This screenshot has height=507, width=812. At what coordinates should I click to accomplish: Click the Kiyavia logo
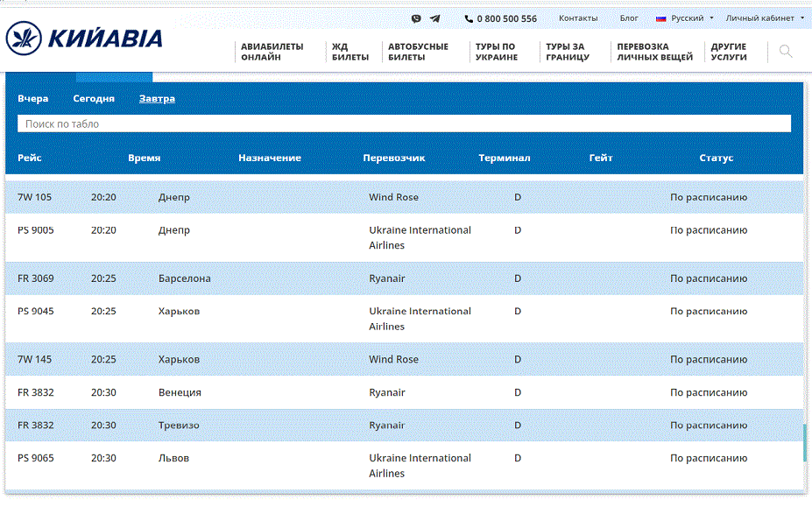pyautogui.click(x=84, y=38)
